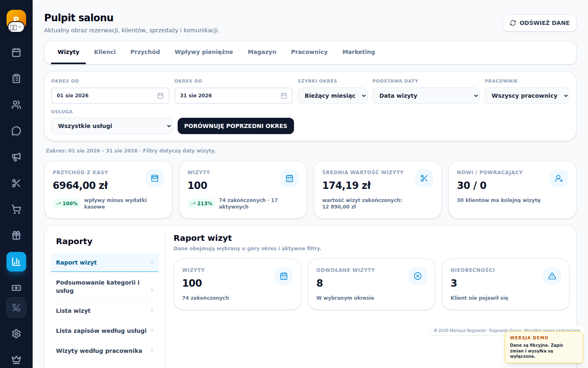Click the icon on the Przychód z kasy card

(x=155, y=178)
